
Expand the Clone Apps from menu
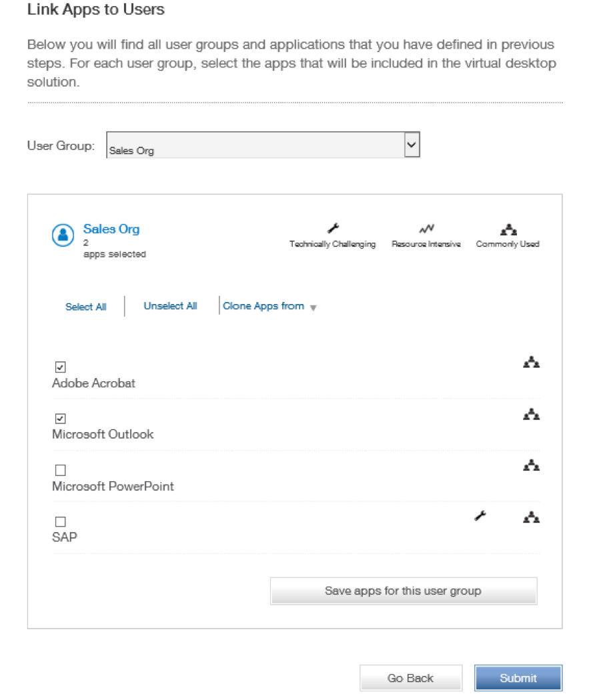pos(269,307)
